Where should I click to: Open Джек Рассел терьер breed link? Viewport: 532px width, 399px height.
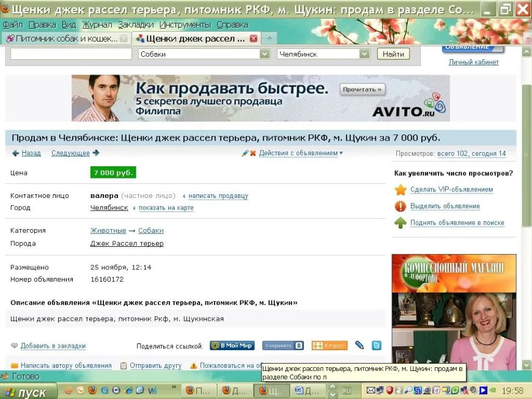pyautogui.click(x=127, y=243)
